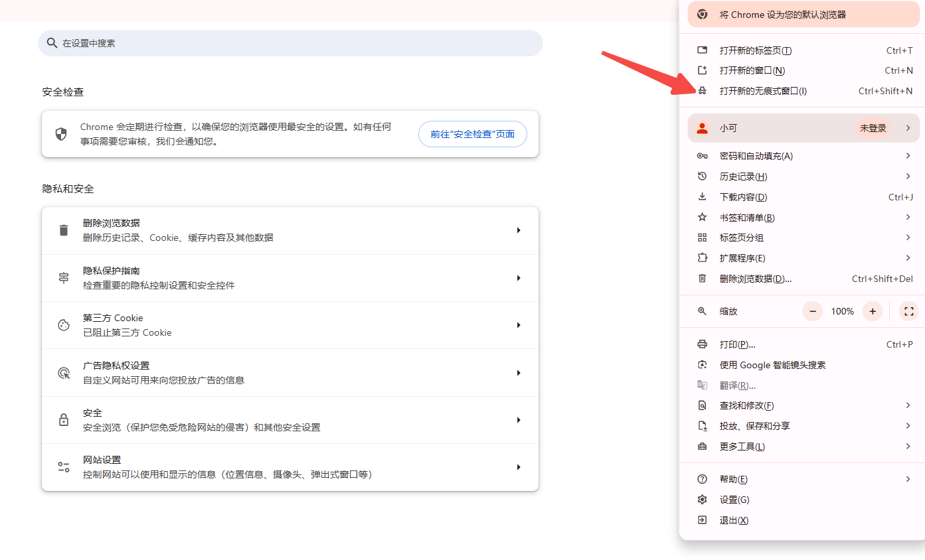Open 设置(G) from the menu
The width and height of the screenshot is (925, 560).
pyautogui.click(x=802, y=500)
